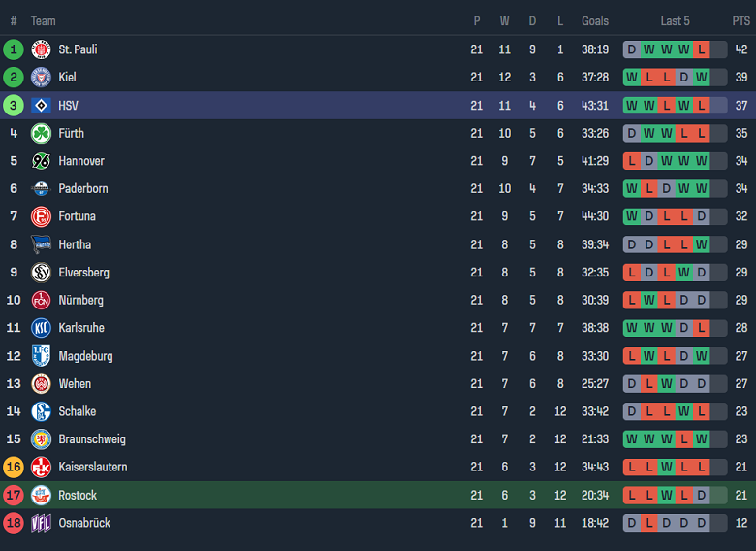The height and width of the screenshot is (551, 756).
Task: Click the Last 5 column header
Action: click(x=675, y=21)
